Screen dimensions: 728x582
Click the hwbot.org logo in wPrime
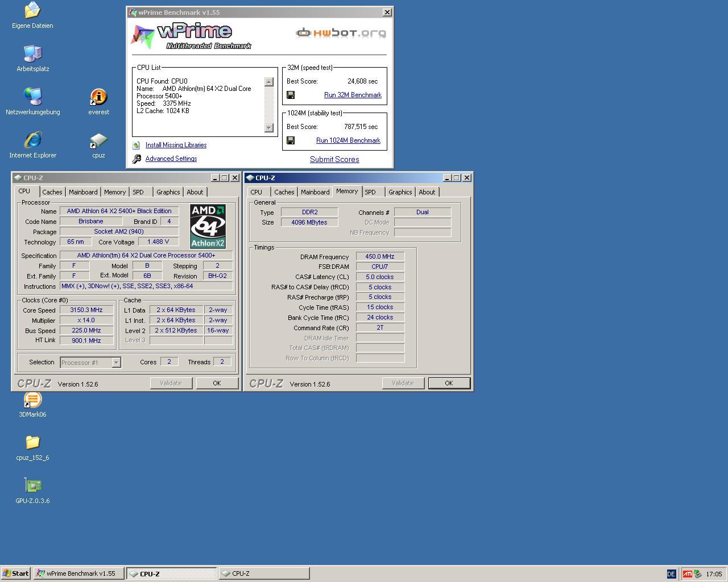(x=341, y=32)
